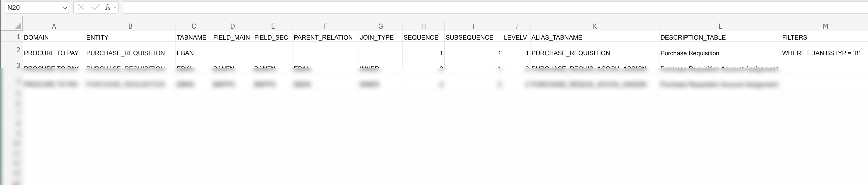This screenshot has width=868, height=185.
Task: Click inside the Name Box showing N20
Action: click(32, 8)
